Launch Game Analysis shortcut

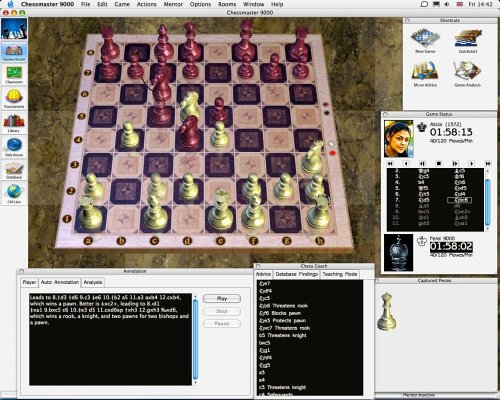coord(467,74)
